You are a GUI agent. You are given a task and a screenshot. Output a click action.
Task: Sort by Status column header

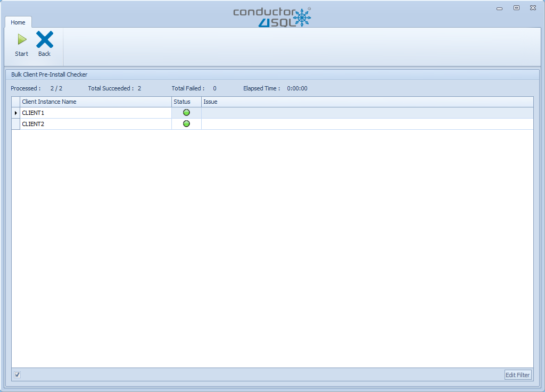(186, 102)
